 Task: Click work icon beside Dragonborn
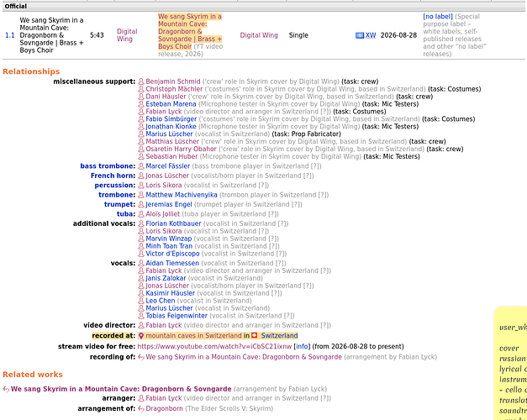click(141, 408)
